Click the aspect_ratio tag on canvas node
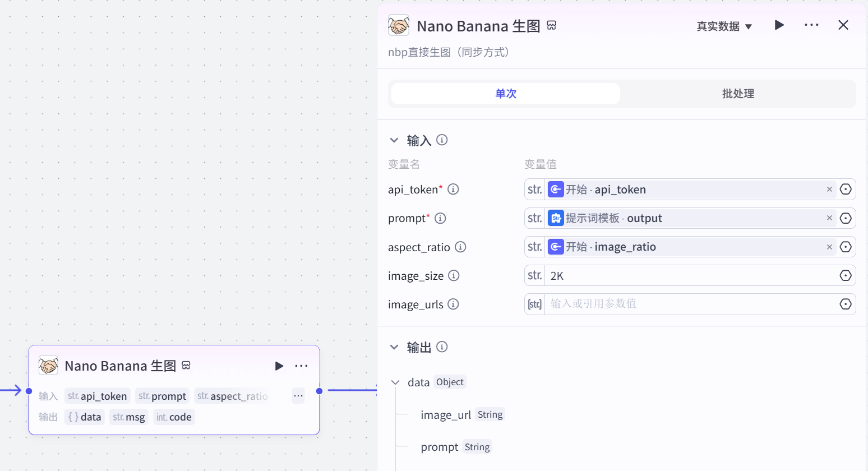Image resolution: width=868 pixels, height=471 pixels. [232, 396]
